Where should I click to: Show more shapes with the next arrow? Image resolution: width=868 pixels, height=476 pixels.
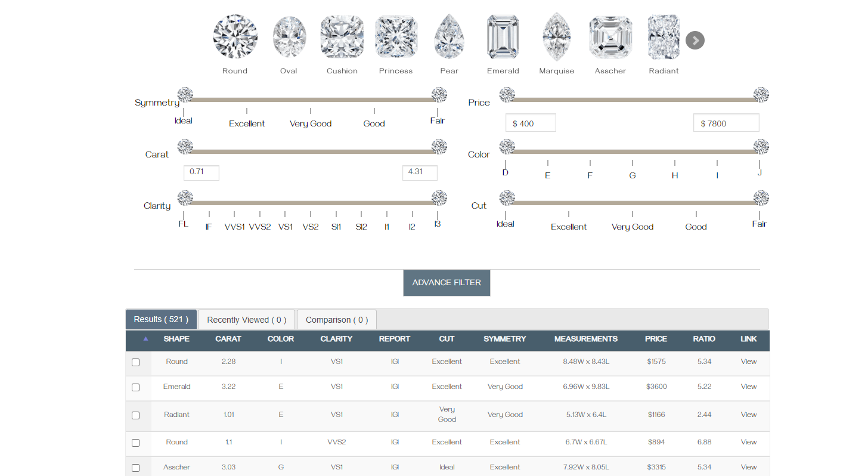[x=695, y=41]
